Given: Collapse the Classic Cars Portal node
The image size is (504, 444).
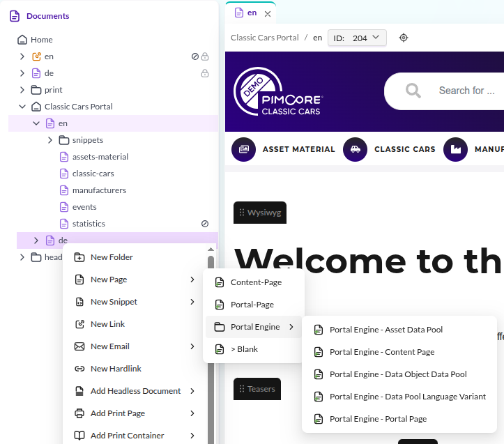Looking at the screenshot, I should (22, 107).
